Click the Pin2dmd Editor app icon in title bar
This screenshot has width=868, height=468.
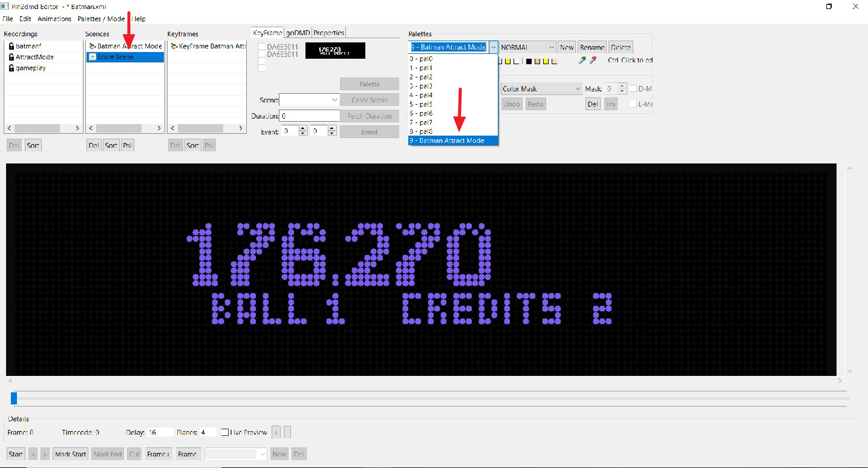pos(5,7)
